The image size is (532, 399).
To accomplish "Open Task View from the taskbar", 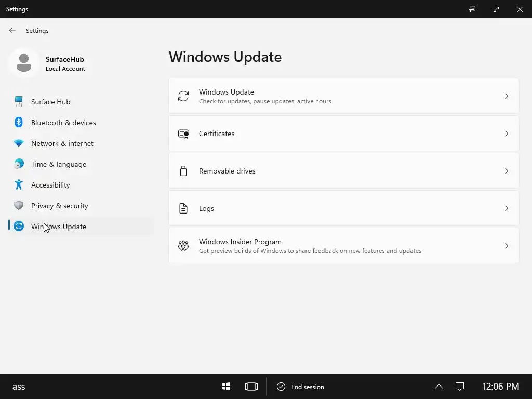I will [251, 387].
